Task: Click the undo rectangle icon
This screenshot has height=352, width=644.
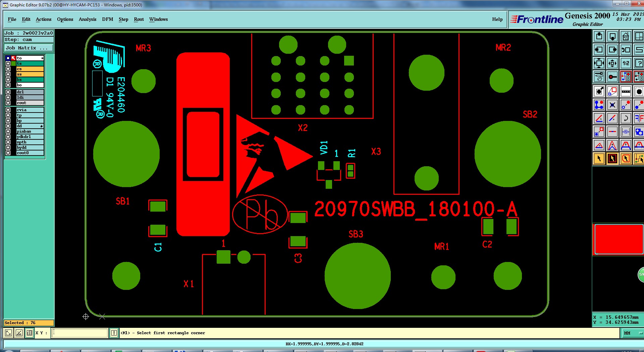Action: [x=626, y=50]
